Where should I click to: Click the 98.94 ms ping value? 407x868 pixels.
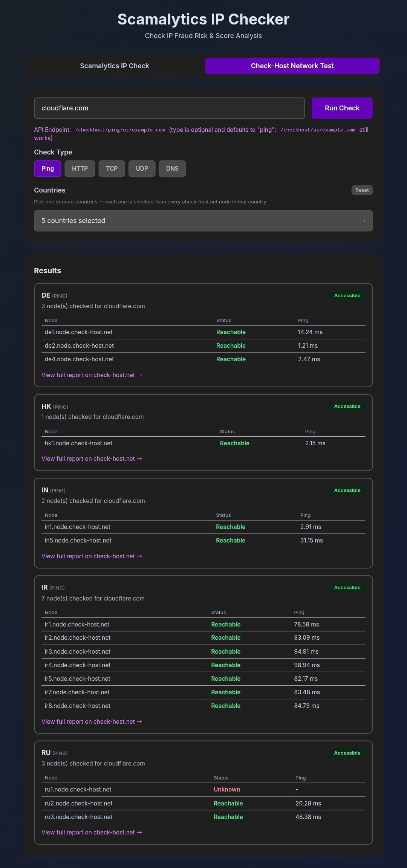tap(307, 665)
